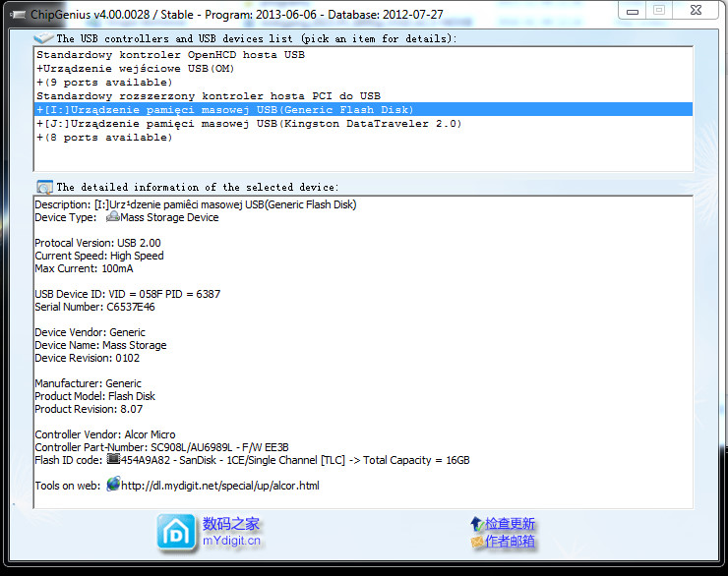728x576 pixels.
Task: Open the 作者邮箱 author email link
Action: pos(510,542)
